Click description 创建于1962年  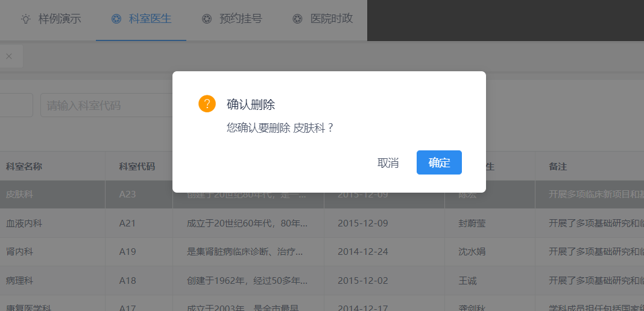[247, 281]
